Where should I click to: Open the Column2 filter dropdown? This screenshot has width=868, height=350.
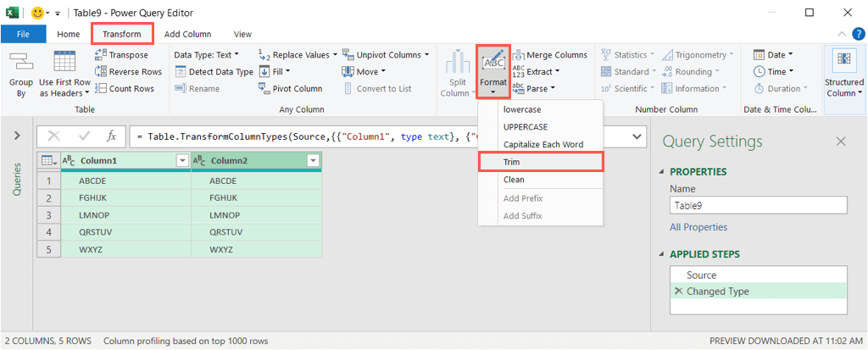(x=313, y=160)
